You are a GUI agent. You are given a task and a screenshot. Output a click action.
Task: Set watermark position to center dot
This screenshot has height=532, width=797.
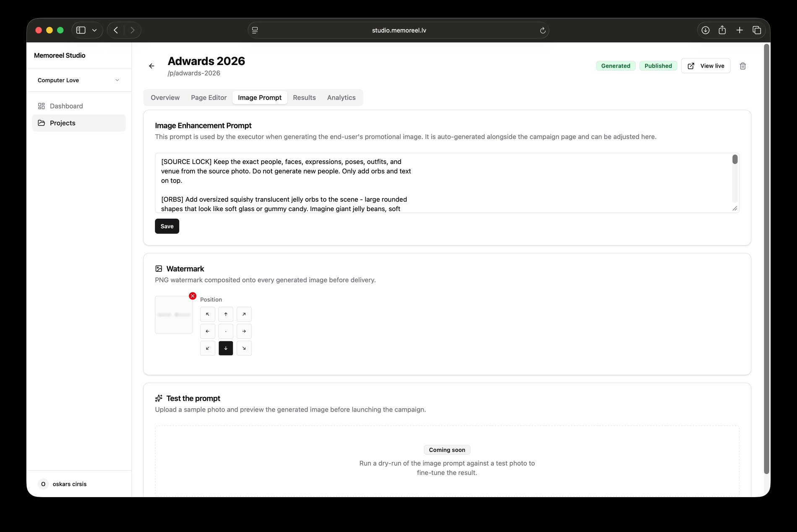[x=226, y=331]
